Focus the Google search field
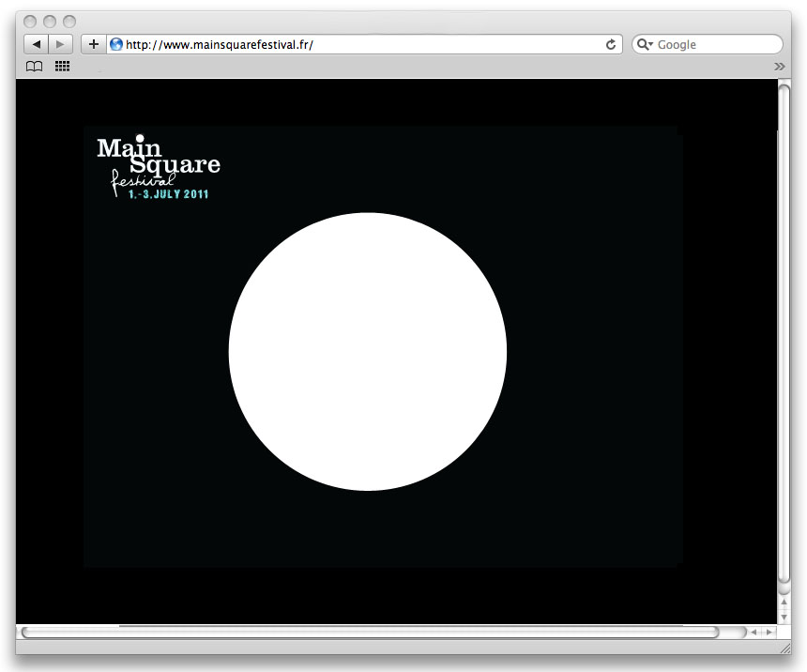807x672 pixels. tap(708, 44)
